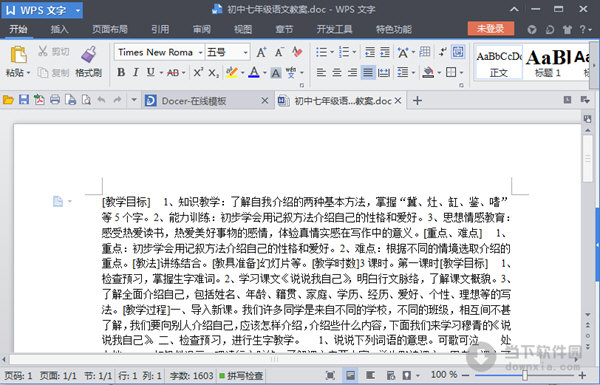
Task: Apply the 正文 style
Action: [499, 62]
